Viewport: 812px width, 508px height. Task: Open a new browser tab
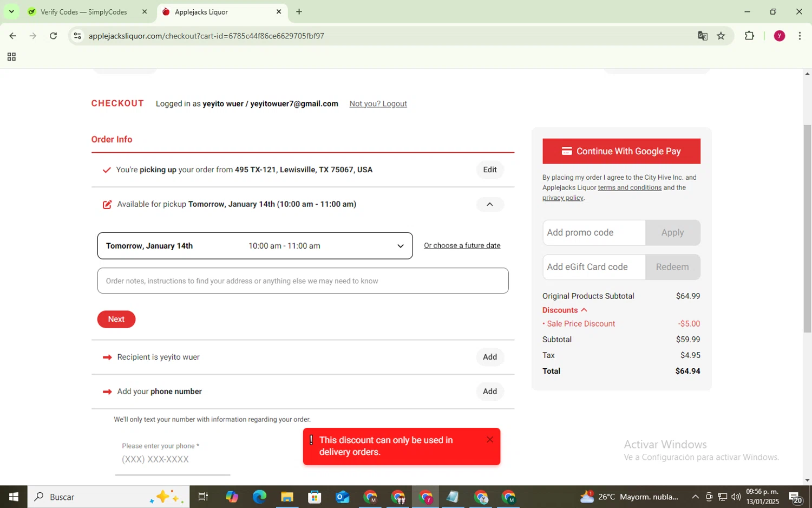click(299, 11)
